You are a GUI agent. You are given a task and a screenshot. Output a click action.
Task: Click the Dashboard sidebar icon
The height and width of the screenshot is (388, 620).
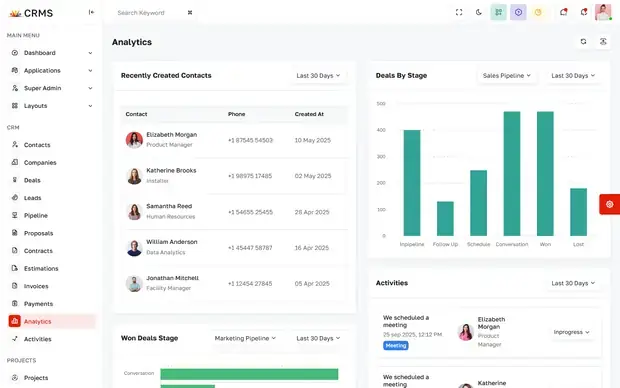(x=15, y=53)
